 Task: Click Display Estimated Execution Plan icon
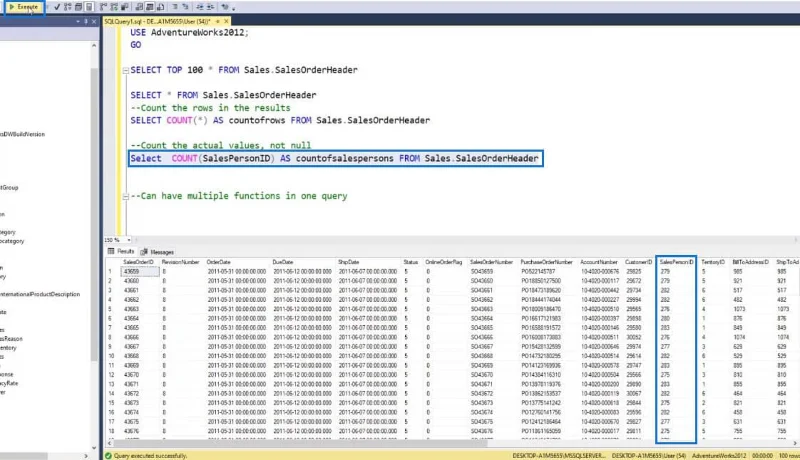pos(67,7)
